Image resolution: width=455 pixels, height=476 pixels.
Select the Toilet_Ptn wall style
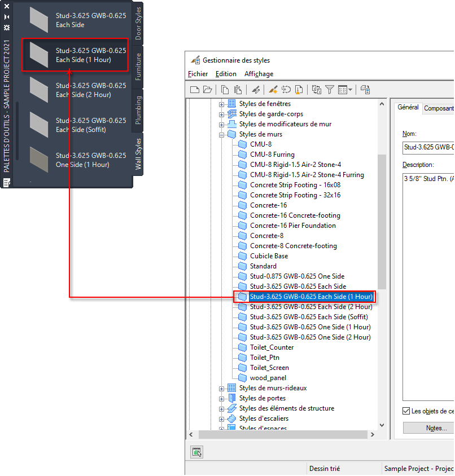264,358
